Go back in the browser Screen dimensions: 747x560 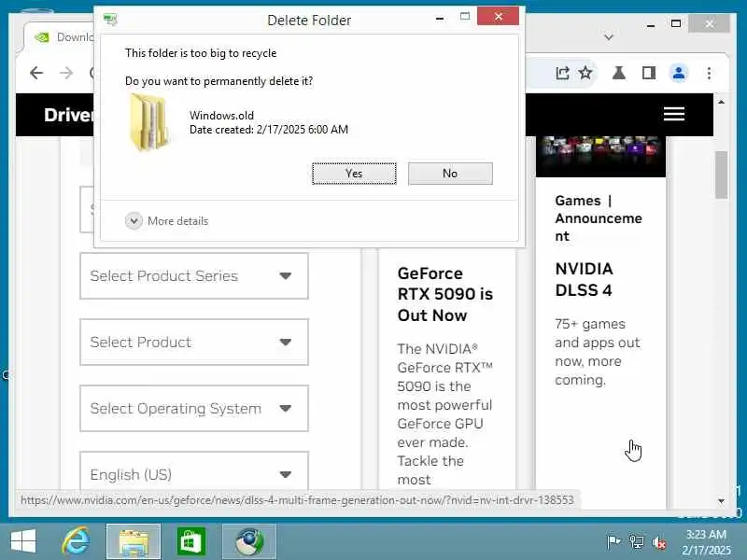(x=36, y=73)
